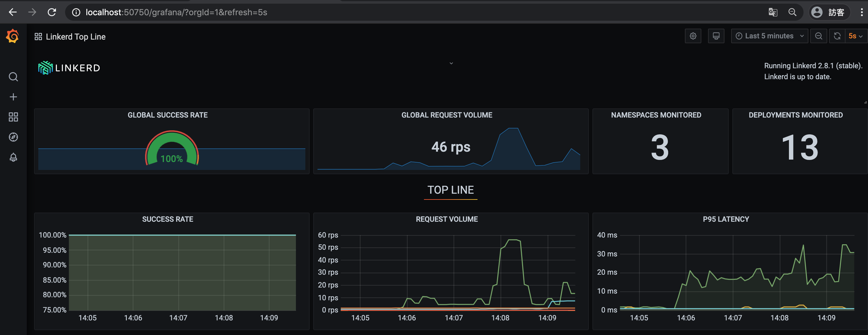Cycle view mode with monitor icon
868x335 pixels.
tap(716, 36)
